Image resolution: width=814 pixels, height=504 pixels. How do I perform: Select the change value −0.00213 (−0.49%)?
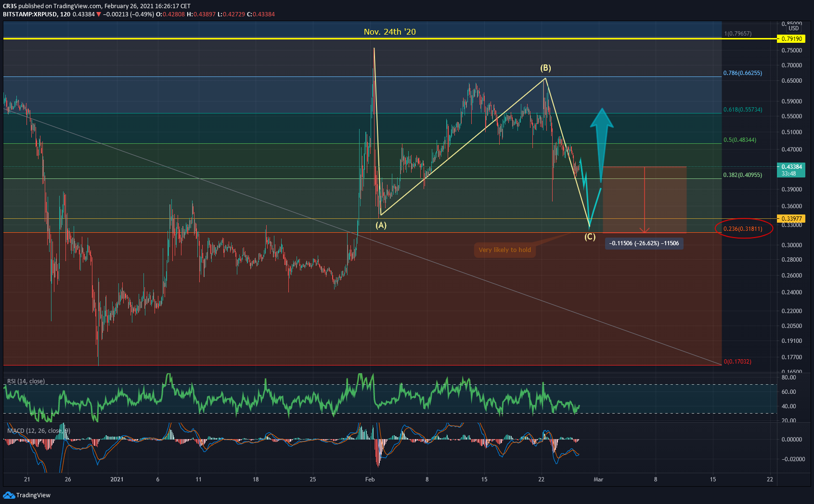coord(128,14)
